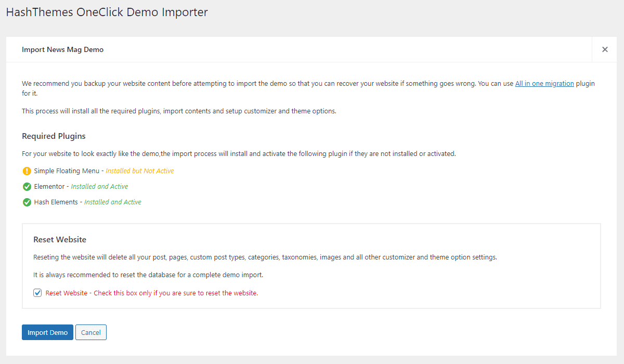Uncheck the Reset Website checkbox
Image resolution: width=624 pixels, height=364 pixels.
[37, 293]
